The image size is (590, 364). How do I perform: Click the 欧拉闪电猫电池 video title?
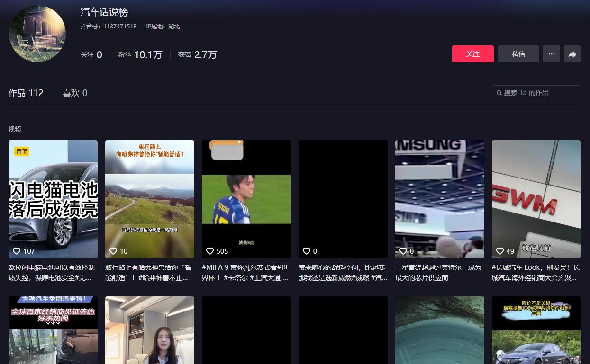click(52, 273)
